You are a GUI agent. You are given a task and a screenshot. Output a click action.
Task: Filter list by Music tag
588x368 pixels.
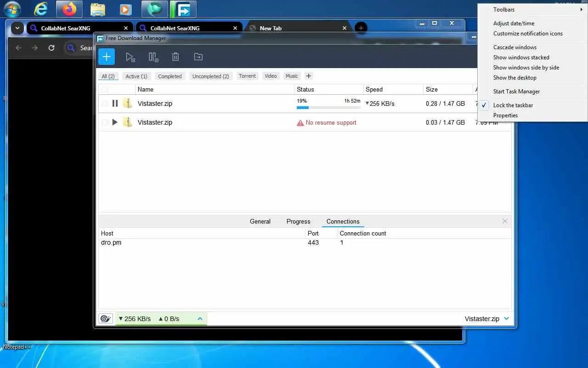[292, 76]
